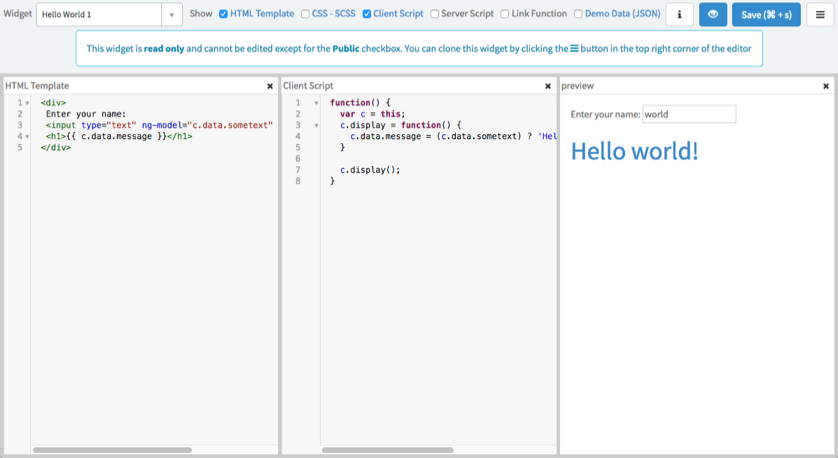Click the 'var c = this;' code line
838x458 pixels.
(x=373, y=114)
